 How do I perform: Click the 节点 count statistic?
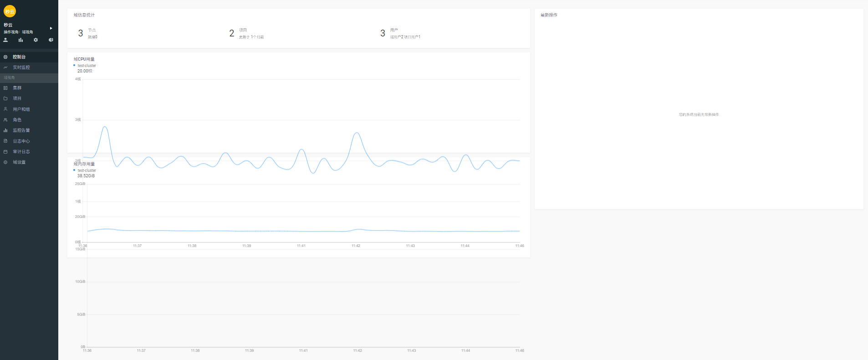[x=81, y=33]
